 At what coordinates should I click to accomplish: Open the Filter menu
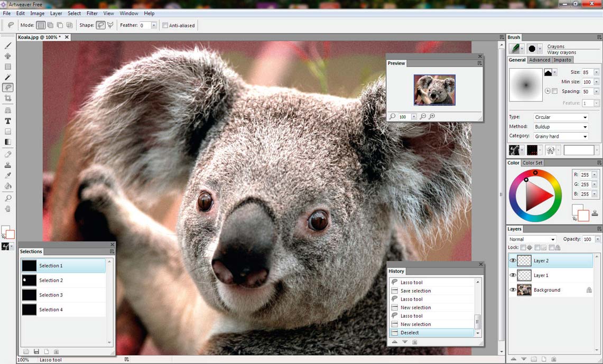92,13
